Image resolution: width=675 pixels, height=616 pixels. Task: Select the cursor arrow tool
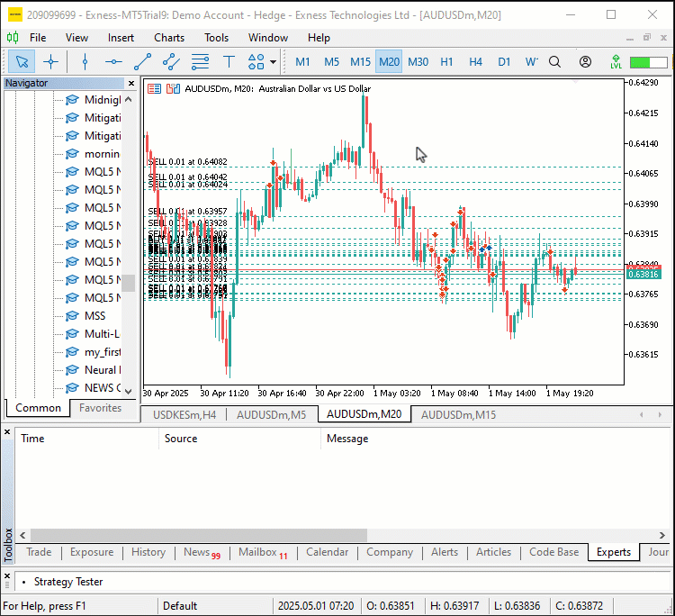point(22,62)
